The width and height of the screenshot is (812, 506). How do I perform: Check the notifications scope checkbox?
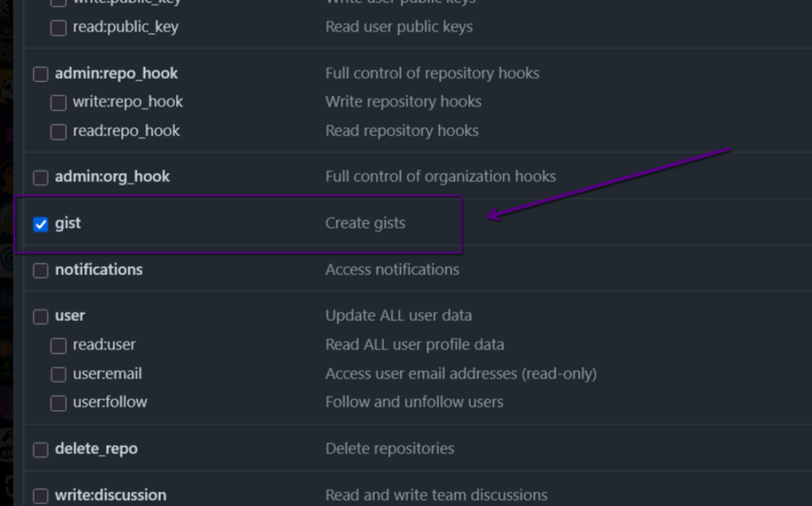[x=41, y=270]
